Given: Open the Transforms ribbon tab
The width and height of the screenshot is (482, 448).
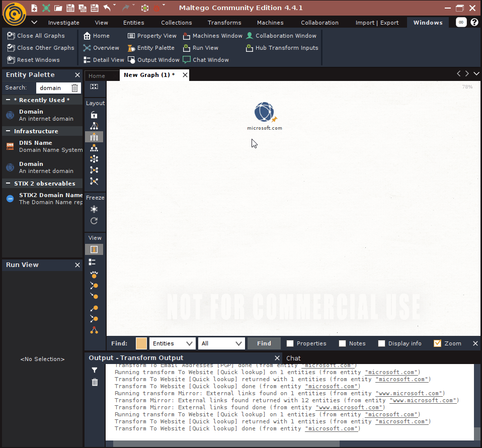Looking at the screenshot, I should 224,23.
